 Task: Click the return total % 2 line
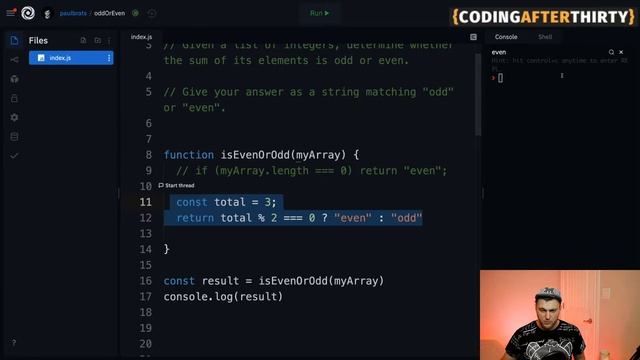[299, 218]
